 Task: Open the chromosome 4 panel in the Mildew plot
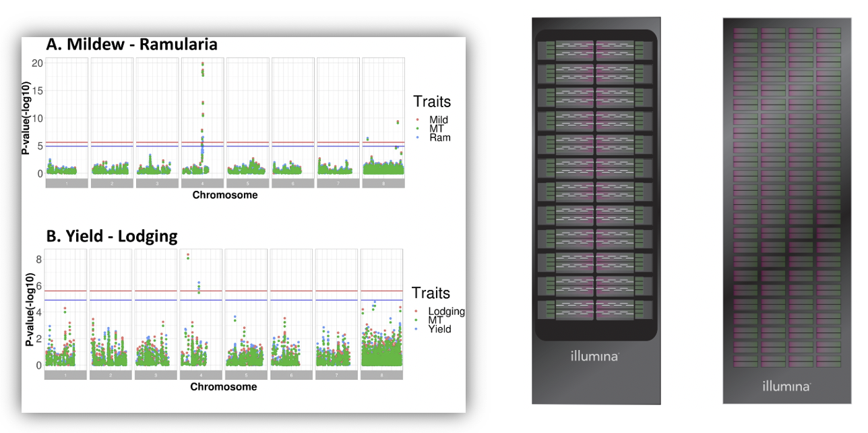203,123
